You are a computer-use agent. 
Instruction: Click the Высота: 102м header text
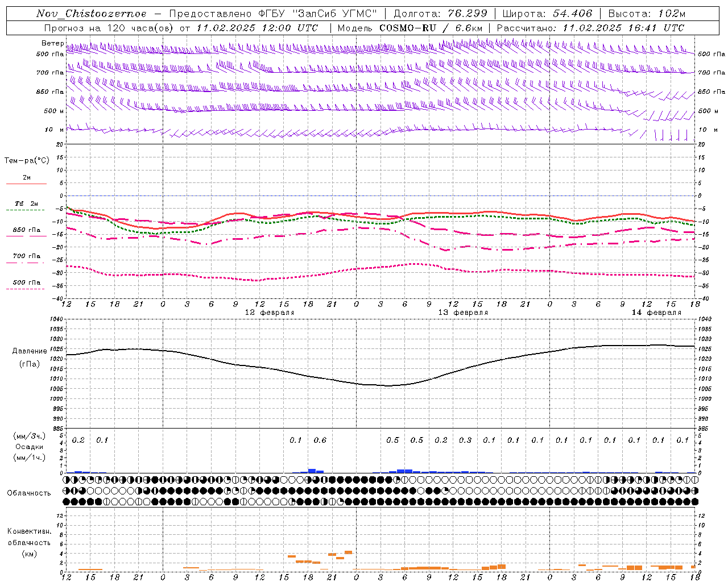[647, 14]
